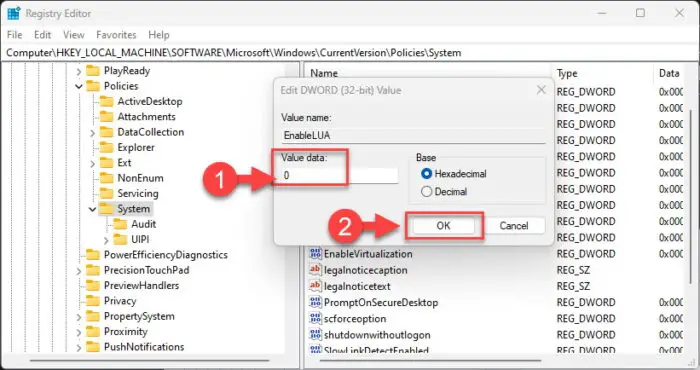This screenshot has height=370, width=700.
Task: Select the System folder icon
Action: point(106,208)
